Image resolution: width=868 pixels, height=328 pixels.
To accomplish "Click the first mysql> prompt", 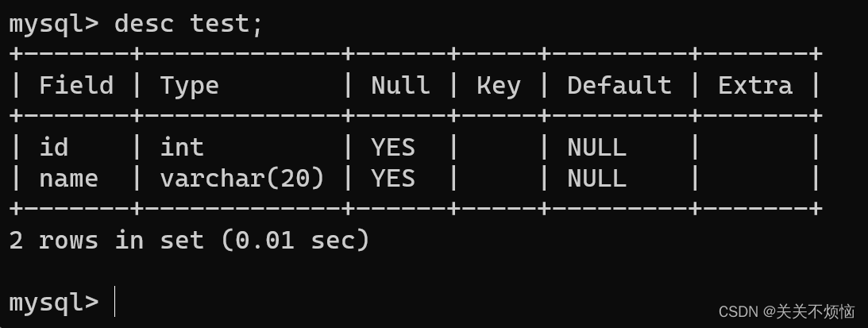I will pos(54,25).
